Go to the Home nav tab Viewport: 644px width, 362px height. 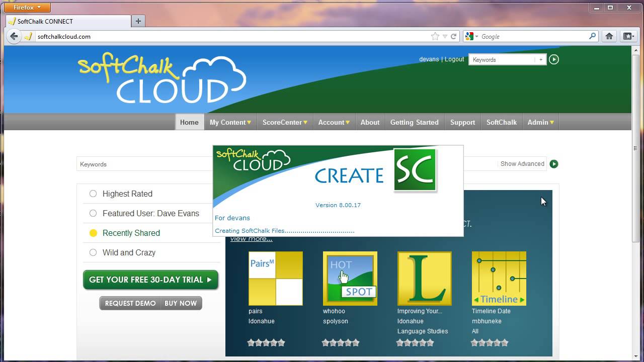coord(189,122)
